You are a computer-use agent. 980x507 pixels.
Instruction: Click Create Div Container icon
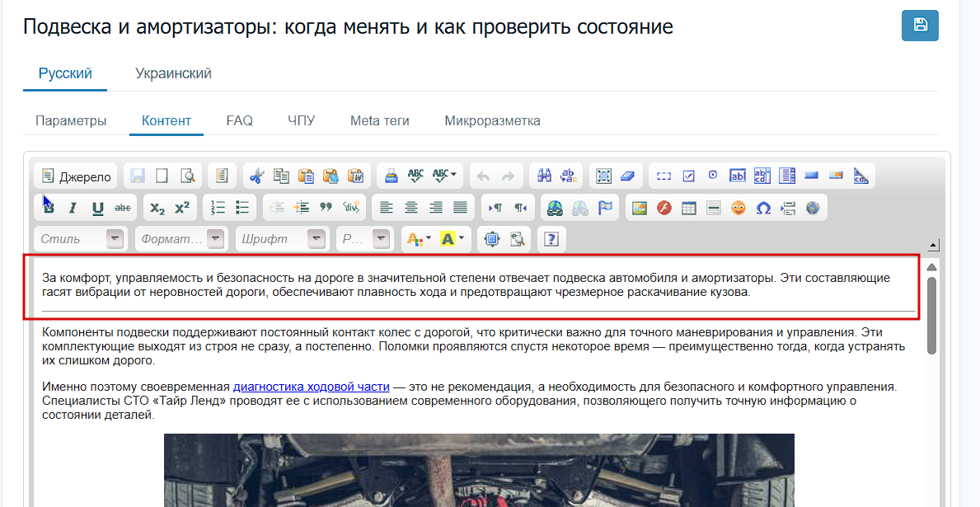(350, 208)
